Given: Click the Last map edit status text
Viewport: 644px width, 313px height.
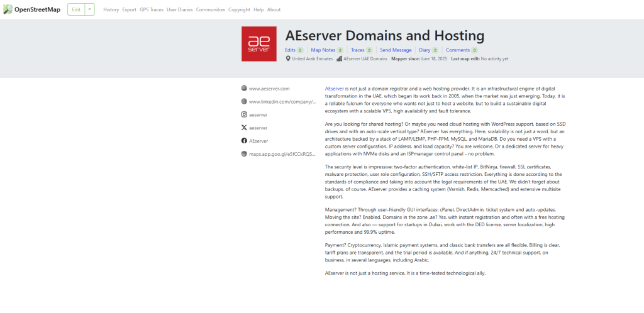Looking at the screenshot, I should [x=480, y=58].
